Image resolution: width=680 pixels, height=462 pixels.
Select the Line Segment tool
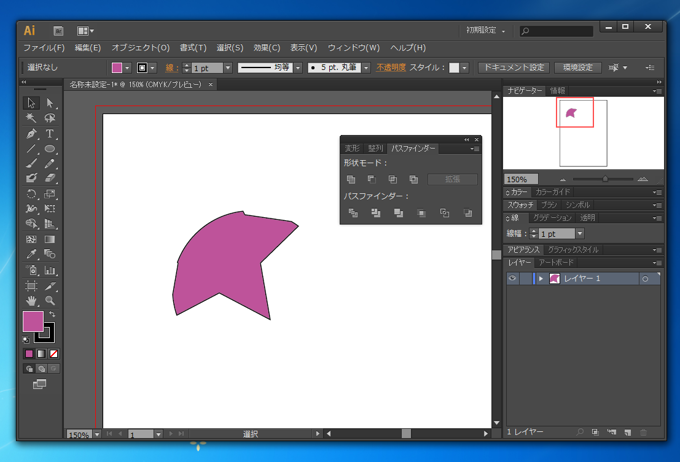[31, 149]
